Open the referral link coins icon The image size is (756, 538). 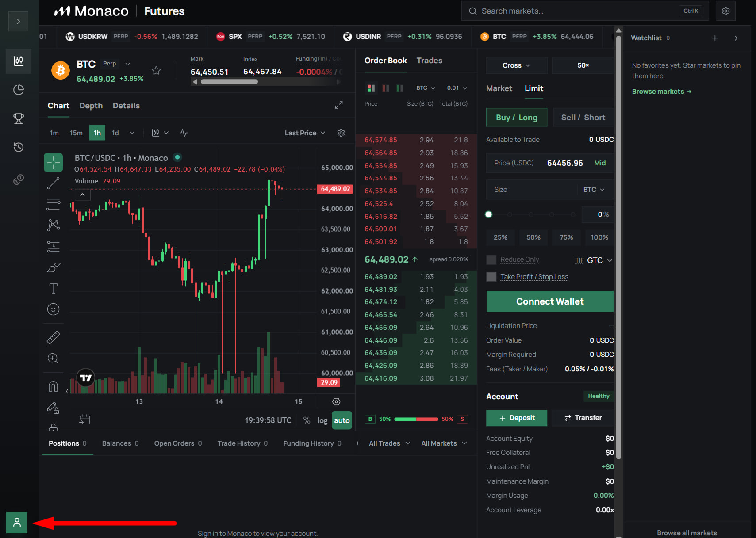pos(19,179)
